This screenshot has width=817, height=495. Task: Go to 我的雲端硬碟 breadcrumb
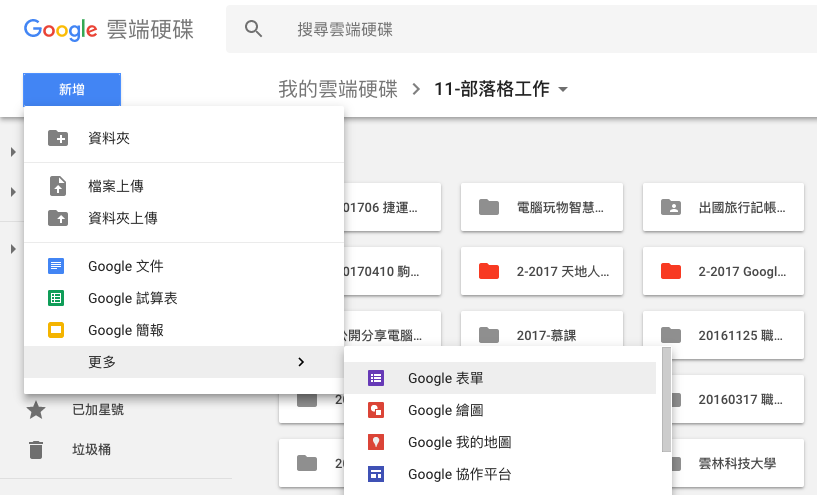click(338, 89)
